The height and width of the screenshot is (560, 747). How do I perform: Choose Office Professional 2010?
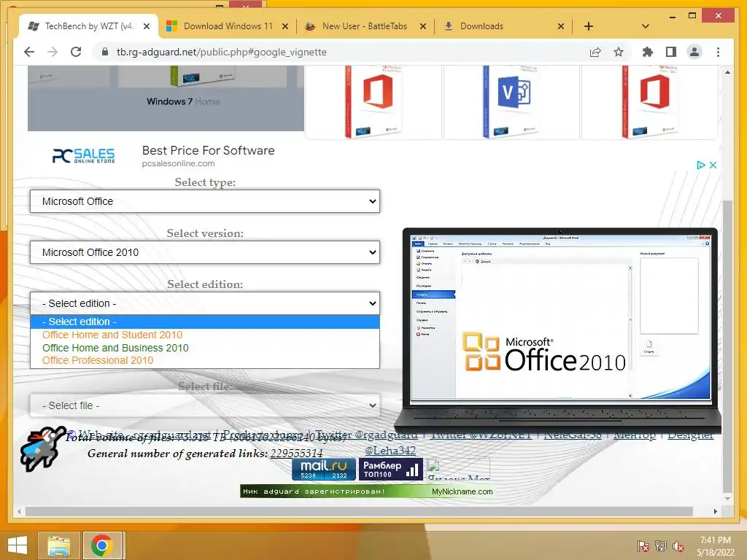click(205, 360)
